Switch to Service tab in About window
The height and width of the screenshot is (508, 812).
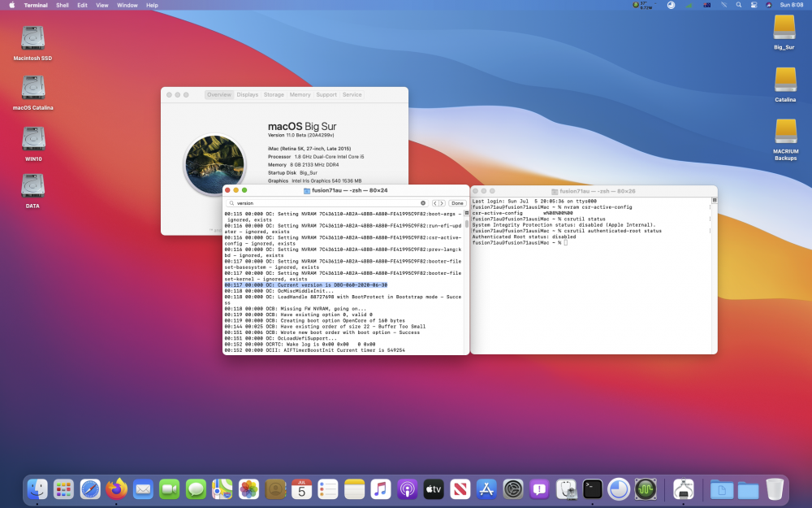click(x=352, y=95)
